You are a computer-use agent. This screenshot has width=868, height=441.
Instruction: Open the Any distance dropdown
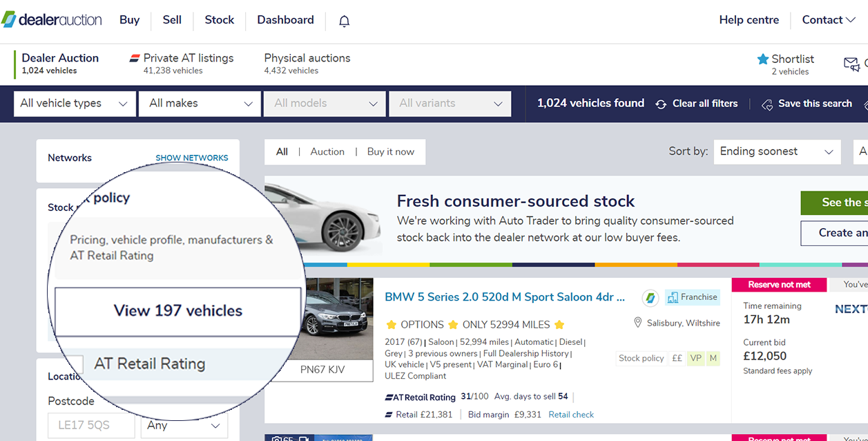click(x=184, y=426)
